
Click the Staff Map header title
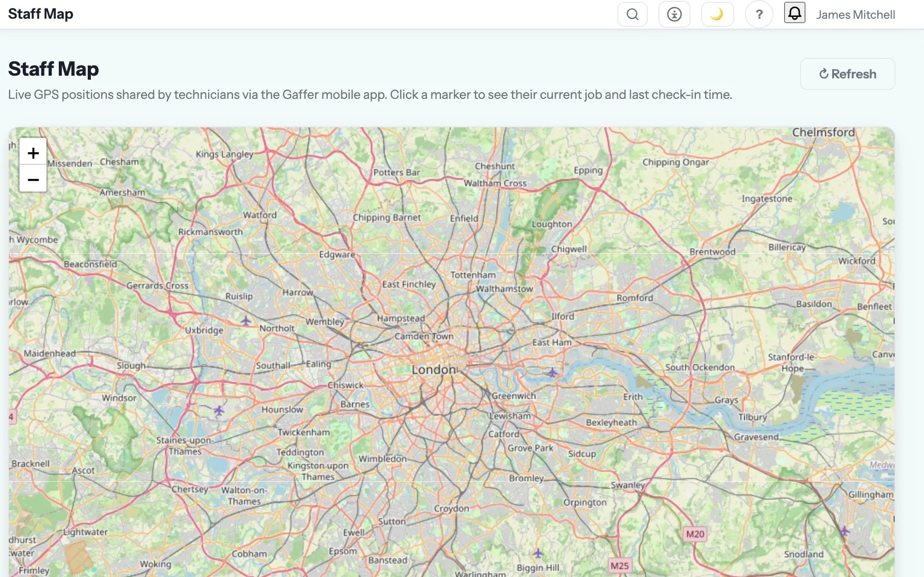41,14
